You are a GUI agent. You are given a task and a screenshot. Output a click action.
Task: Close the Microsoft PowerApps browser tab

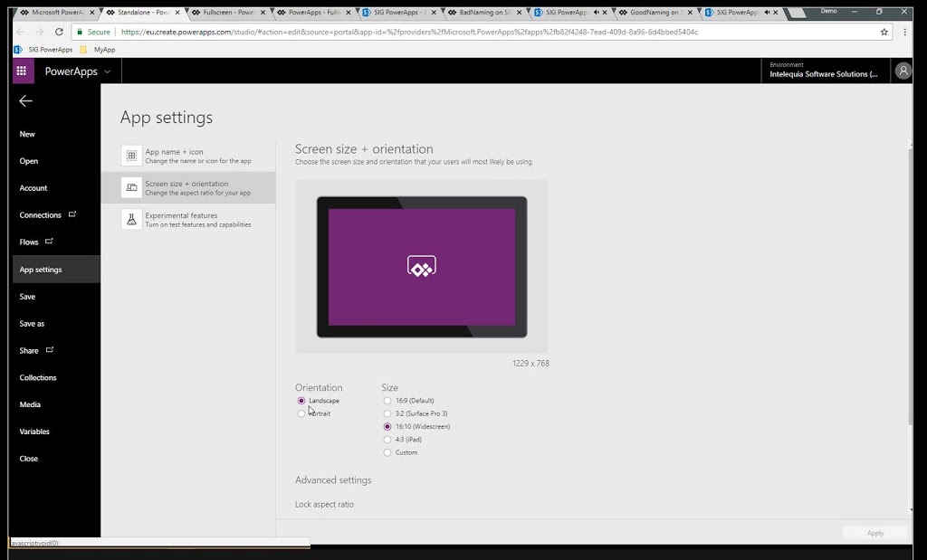[91, 13]
